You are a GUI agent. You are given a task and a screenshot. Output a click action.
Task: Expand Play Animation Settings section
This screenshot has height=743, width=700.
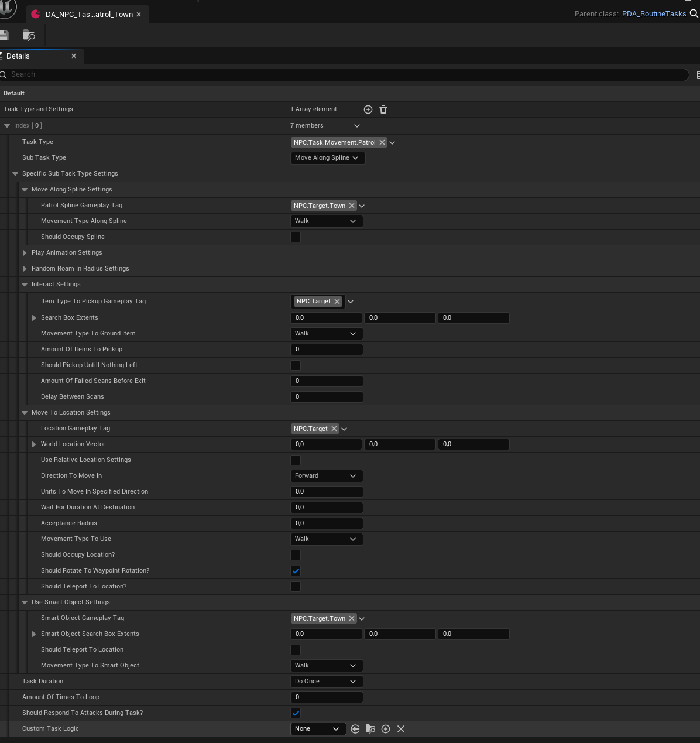pos(25,253)
